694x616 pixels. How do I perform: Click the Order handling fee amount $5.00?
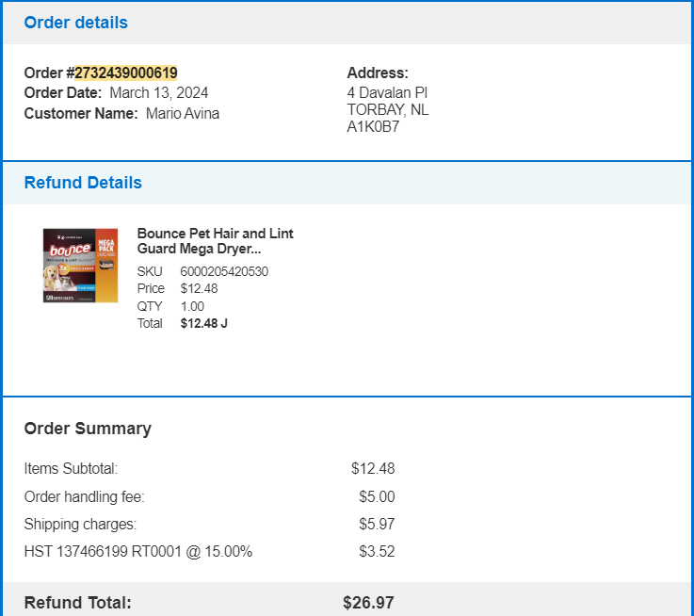point(377,497)
